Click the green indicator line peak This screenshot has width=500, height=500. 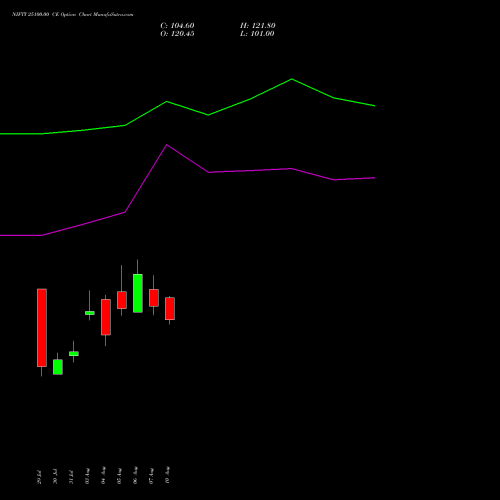point(292,79)
